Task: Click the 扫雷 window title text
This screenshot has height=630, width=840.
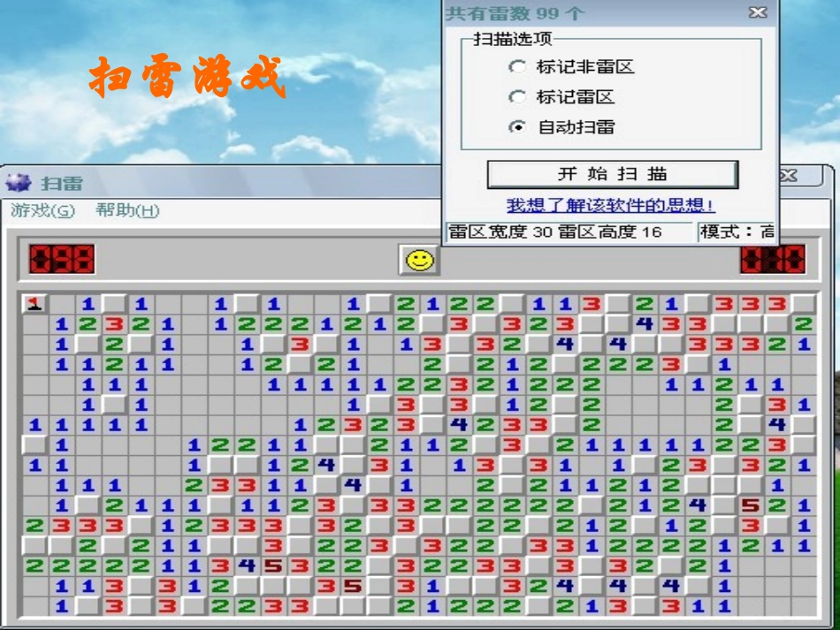Action: pos(62,184)
